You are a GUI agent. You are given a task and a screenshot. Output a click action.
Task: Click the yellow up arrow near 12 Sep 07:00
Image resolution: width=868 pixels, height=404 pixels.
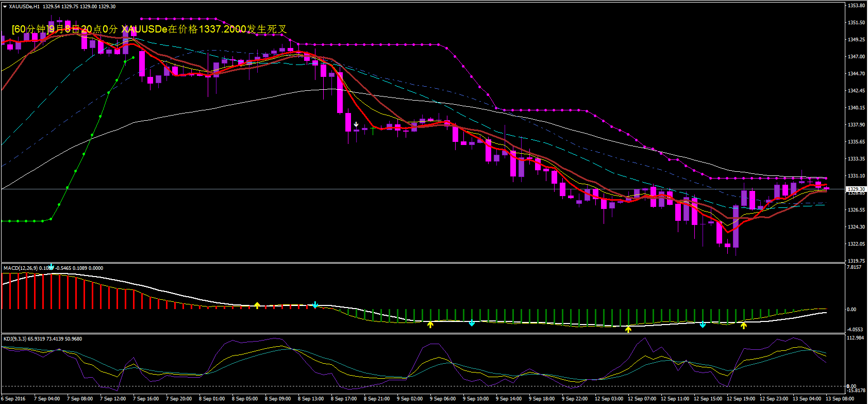click(x=628, y=329)
